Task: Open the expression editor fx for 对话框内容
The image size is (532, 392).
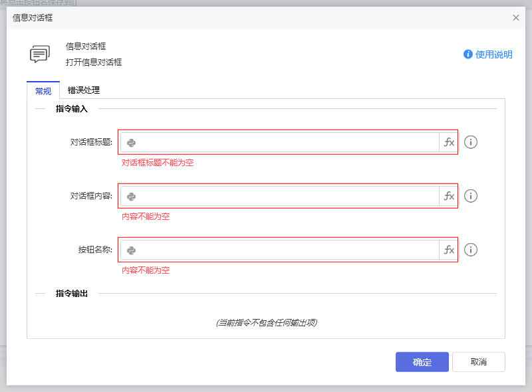Action: [x=449, y=195]
